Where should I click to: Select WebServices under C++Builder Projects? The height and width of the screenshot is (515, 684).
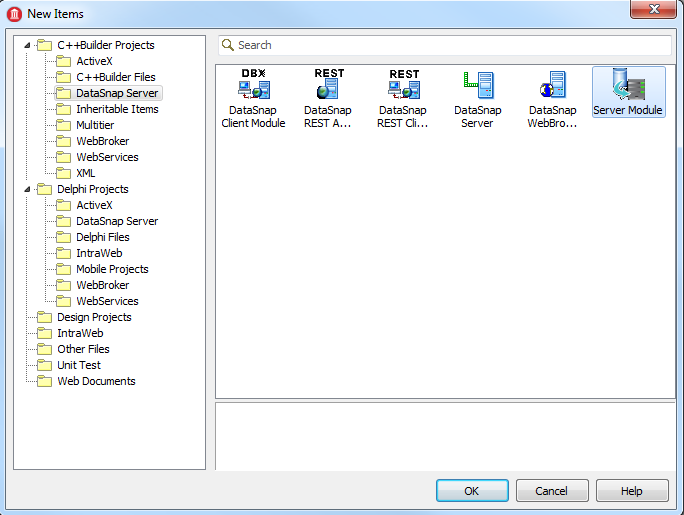(x=107, y=157)
